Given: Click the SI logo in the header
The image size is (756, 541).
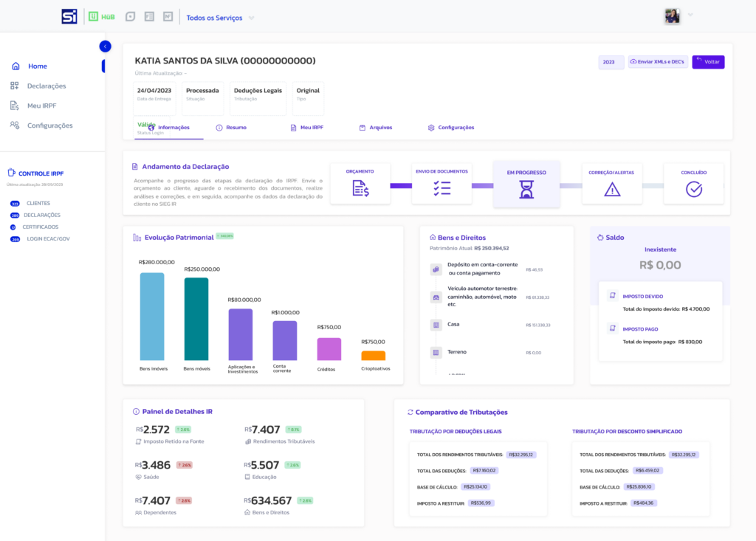Looking at the screenshot, I should (x=69, y=16).
